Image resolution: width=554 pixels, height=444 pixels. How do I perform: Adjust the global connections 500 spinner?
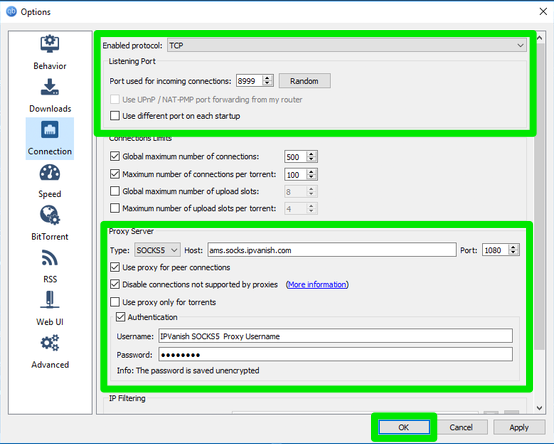coord(311,156)
